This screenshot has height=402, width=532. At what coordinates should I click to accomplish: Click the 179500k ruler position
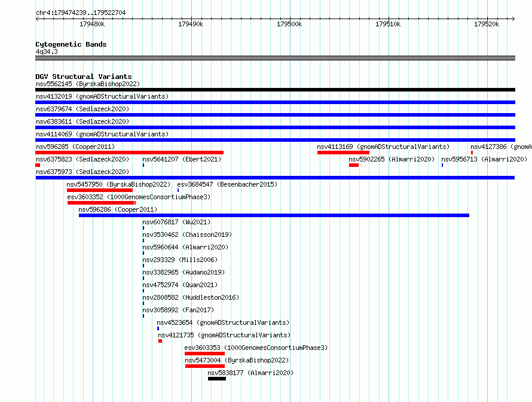coord(289,24)
